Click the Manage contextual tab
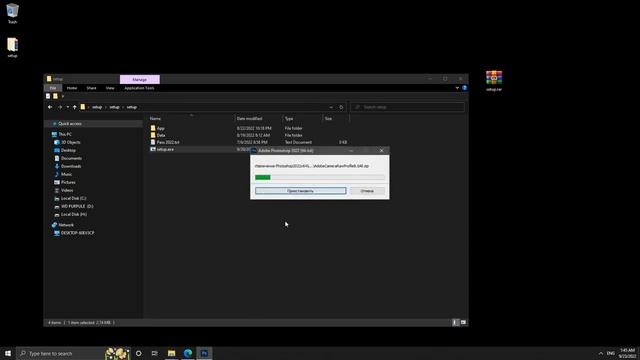The height and width of the screenshot is (360, 640). [140, 80]
